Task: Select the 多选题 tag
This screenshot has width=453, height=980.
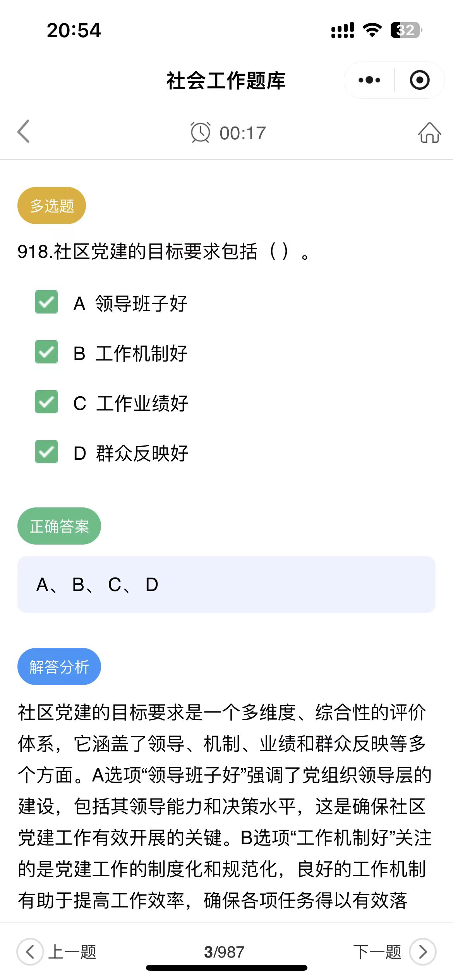Action: (x=51, y=206)
